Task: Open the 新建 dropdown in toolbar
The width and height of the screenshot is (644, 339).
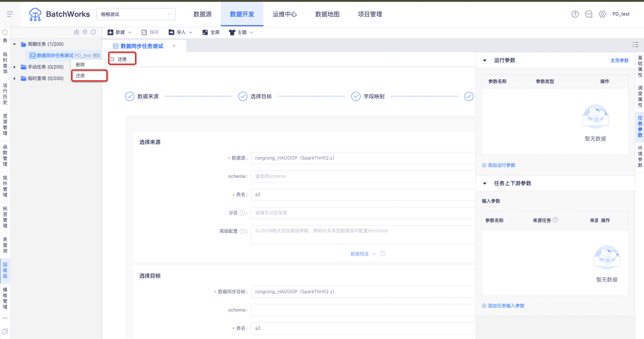Action: point(120,32)
